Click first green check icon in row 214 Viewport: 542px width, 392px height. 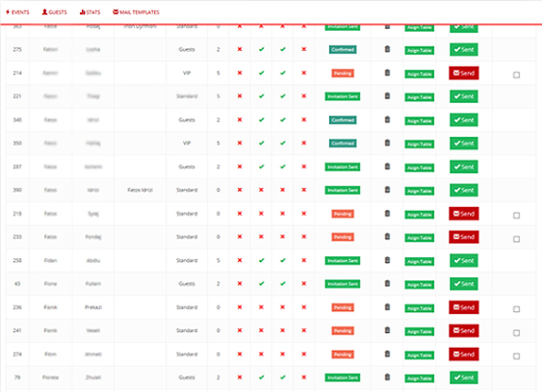click(261, 72)
